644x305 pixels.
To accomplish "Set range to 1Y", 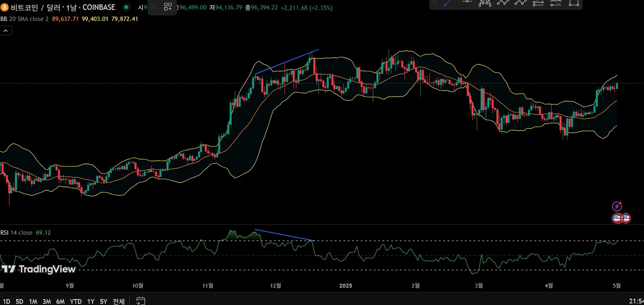I will click(x=91, y=301).
